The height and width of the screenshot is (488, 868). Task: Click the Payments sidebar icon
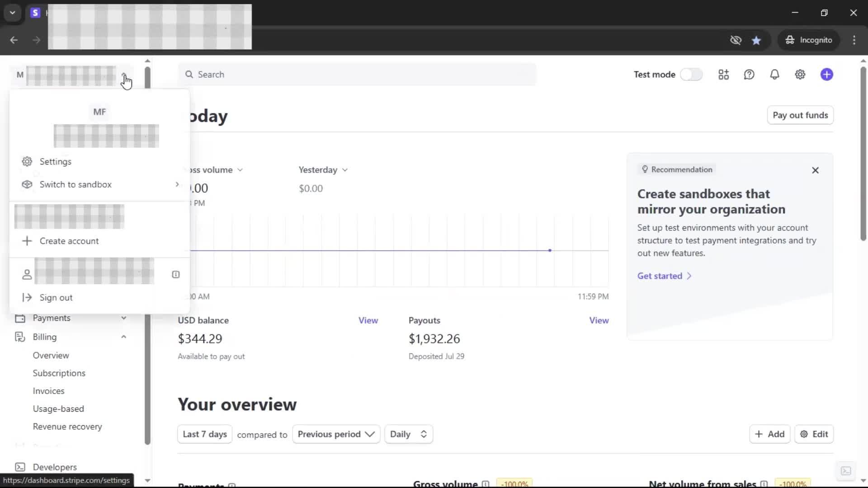point(20,318)
